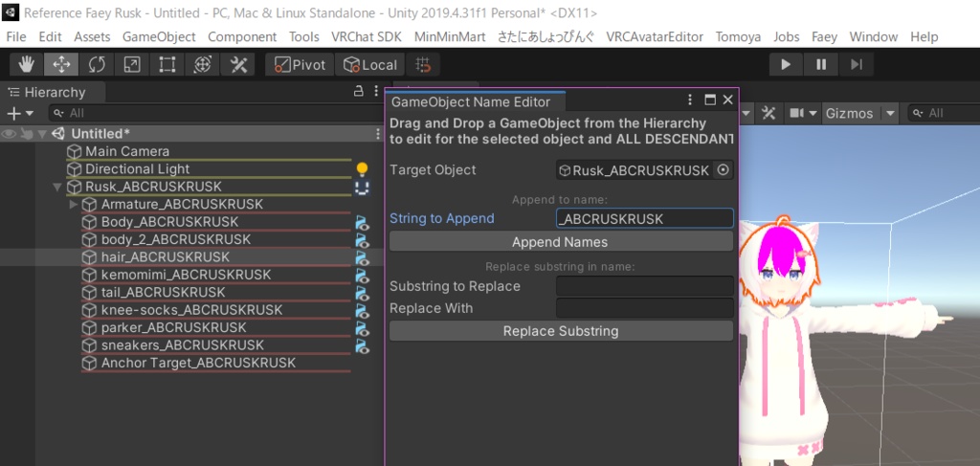Select the Scale tool
Viewport: 980px width, 466px height.
click(x=132, y=64)
